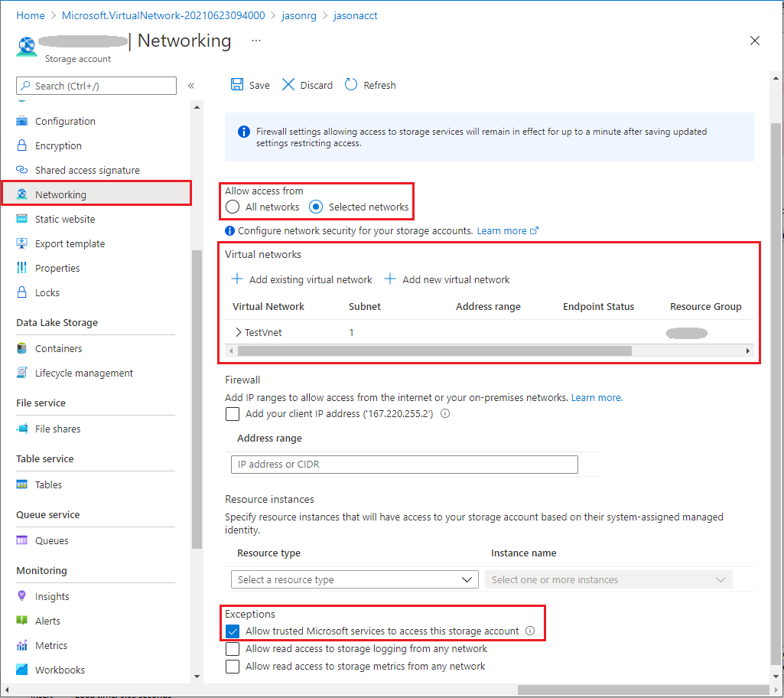Viewport: 784px width, 698px height.
Task: Click the Encryption lock icon
Action: 22,145
